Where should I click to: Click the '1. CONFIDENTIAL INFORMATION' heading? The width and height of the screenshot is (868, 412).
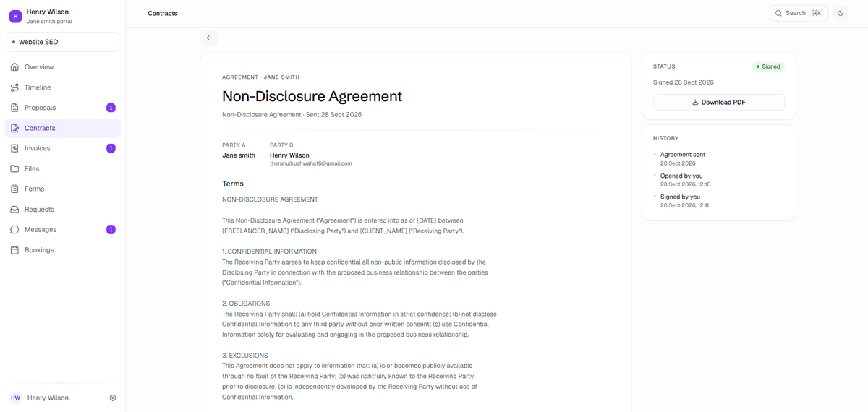tap(269, 252)
